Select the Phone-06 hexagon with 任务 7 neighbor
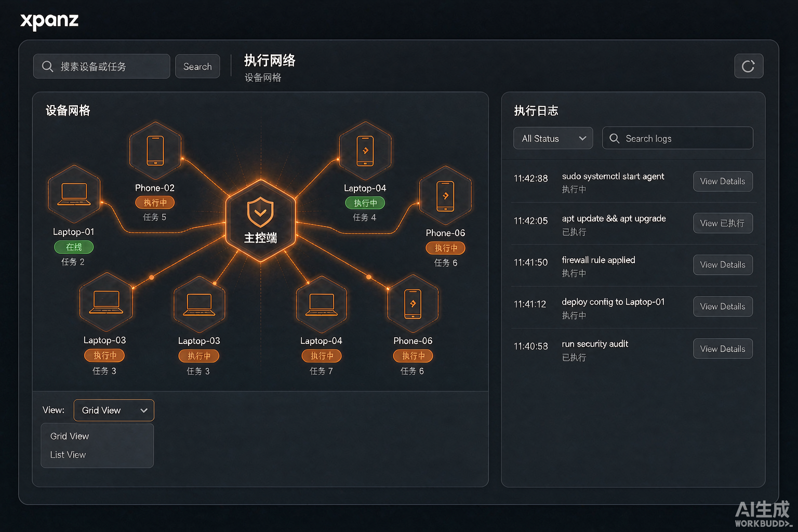This screenshot has width=798, height=532. click(413, 304)
